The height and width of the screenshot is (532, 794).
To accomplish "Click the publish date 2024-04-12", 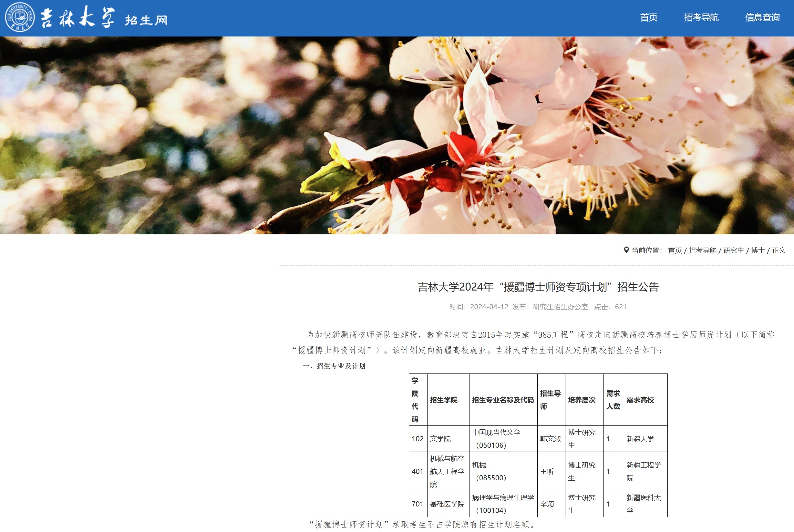I will (489, 307).
